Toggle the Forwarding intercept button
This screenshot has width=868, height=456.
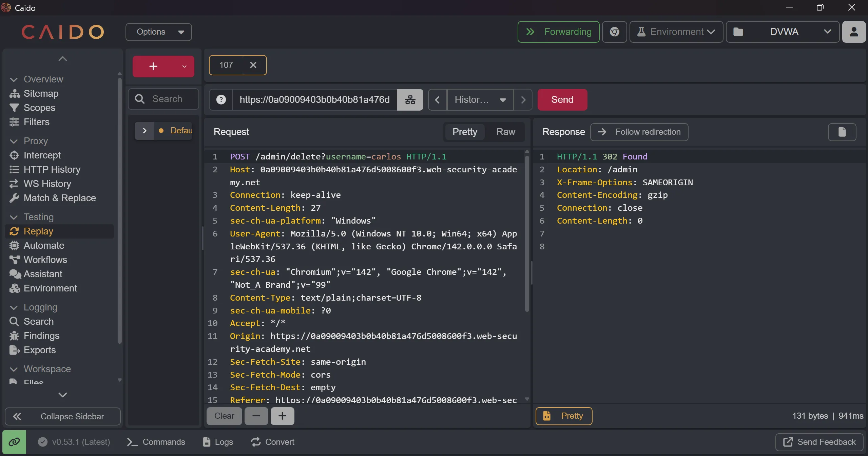[x=558, y=32]
